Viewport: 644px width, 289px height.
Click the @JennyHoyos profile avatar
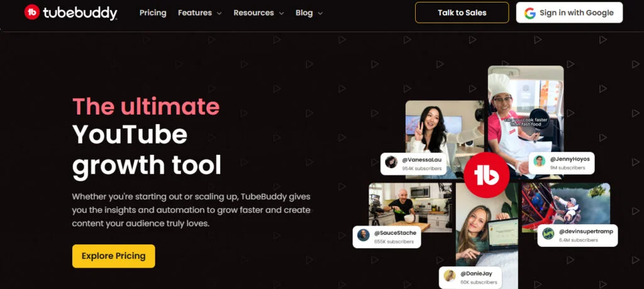pyautogui.click(x=539, y=161)
